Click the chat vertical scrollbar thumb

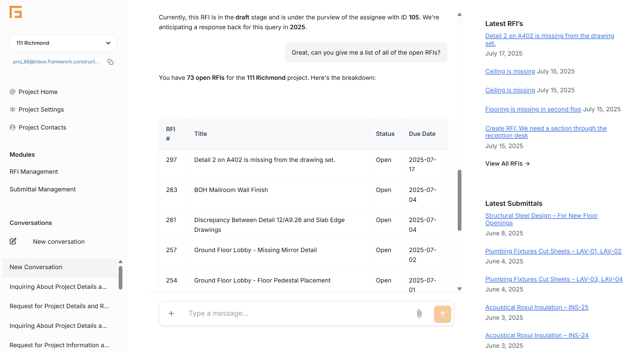click(459, 200)
